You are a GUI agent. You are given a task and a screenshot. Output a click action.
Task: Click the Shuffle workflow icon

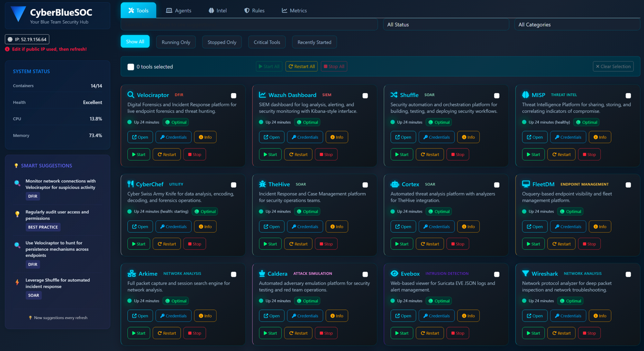coord(393,94)
